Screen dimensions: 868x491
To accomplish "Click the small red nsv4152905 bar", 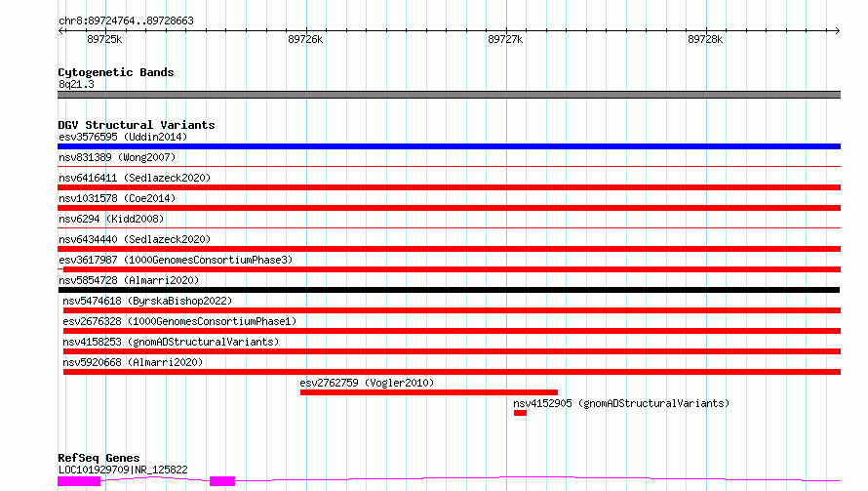I will click(520, 413).
